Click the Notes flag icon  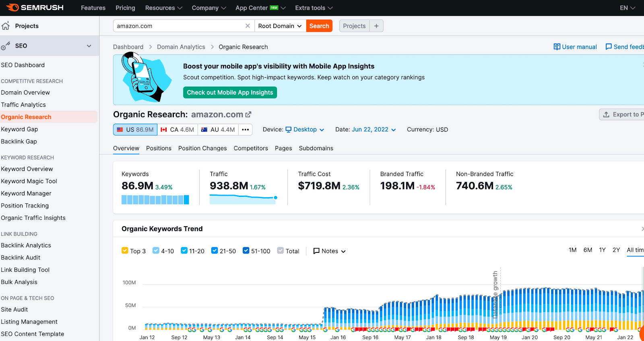coord(316,251)
